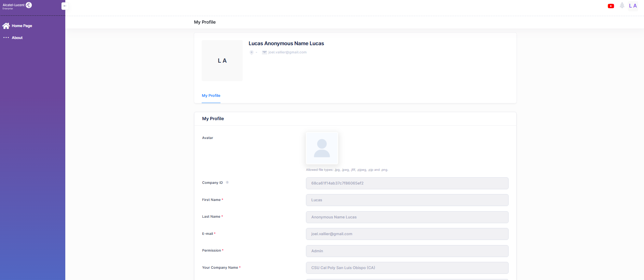Go to Home Page in sidebar
Image resolution: width=644 pixels, height=280 pixels.
[x=22, y=26]
